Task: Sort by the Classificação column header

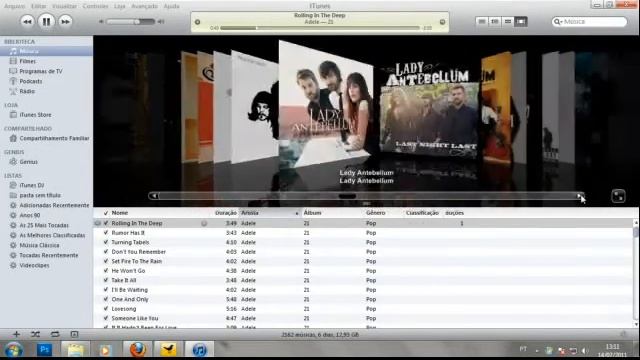Action: (422, 213)
